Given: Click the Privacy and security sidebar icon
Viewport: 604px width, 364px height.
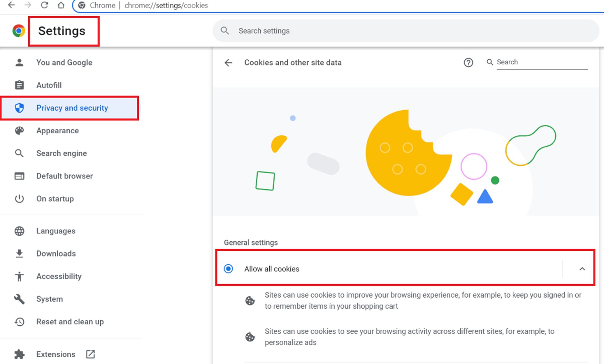Looking at the screenshot, I should pyautogui.click(x=20, y=108).
